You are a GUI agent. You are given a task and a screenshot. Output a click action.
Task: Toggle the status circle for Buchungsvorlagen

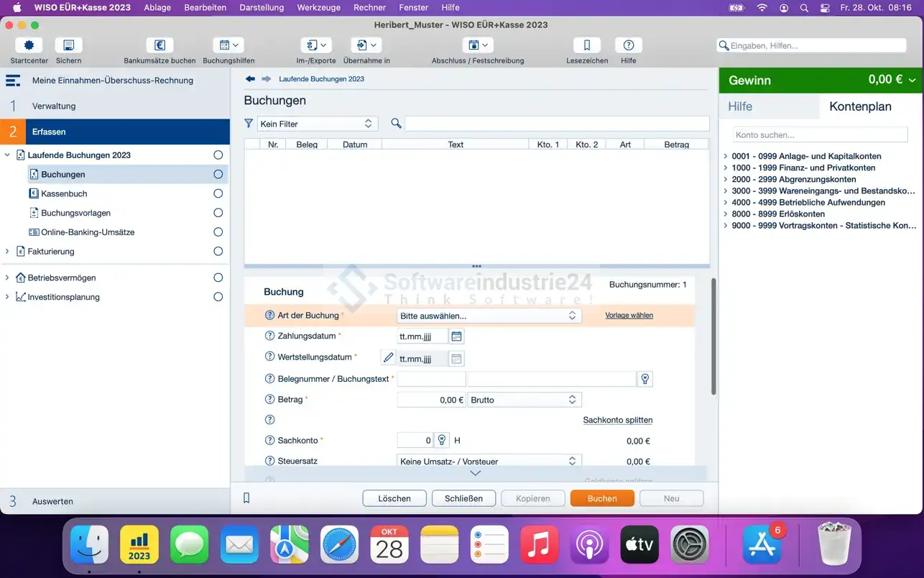(x=218, y=213)
